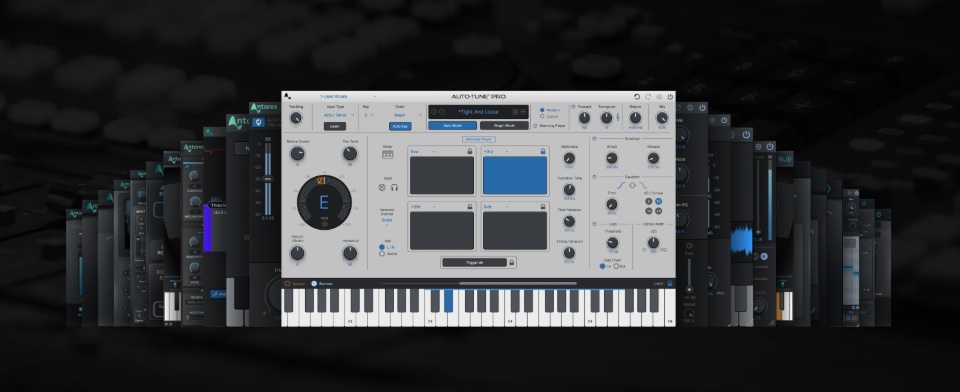Screen dimensions: 960x392
Task: Select the low shelf EQ shape icon
Action: (x=621, y=185)
